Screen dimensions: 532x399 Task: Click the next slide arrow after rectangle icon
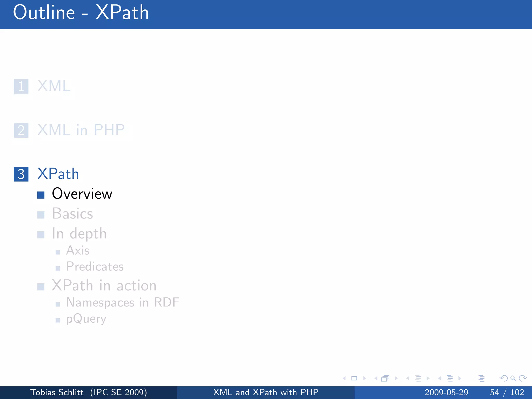(364, 378)
